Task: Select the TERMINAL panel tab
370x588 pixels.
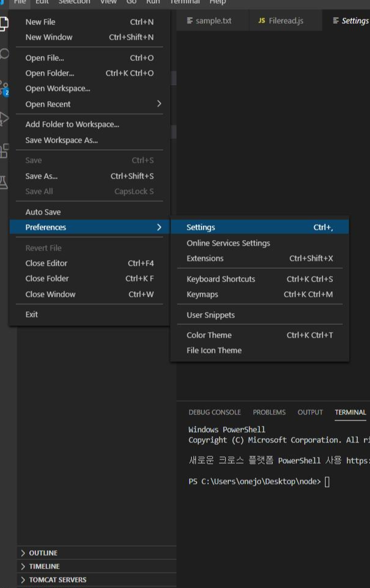Action: [350, 412]
